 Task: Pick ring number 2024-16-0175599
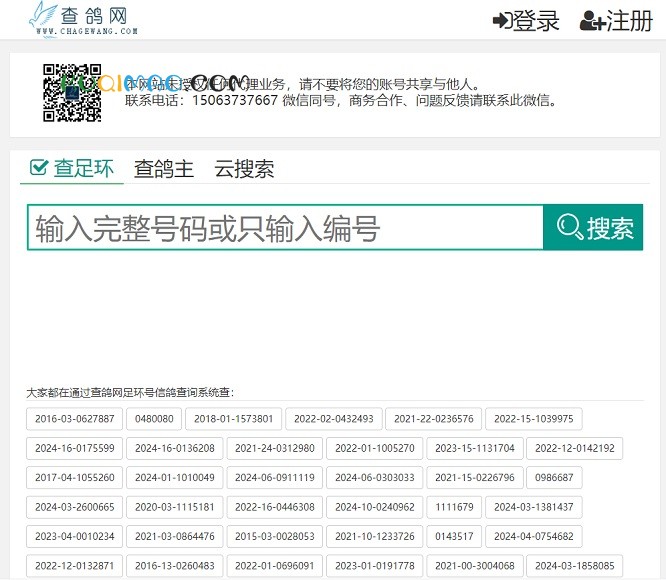(75, 448)
